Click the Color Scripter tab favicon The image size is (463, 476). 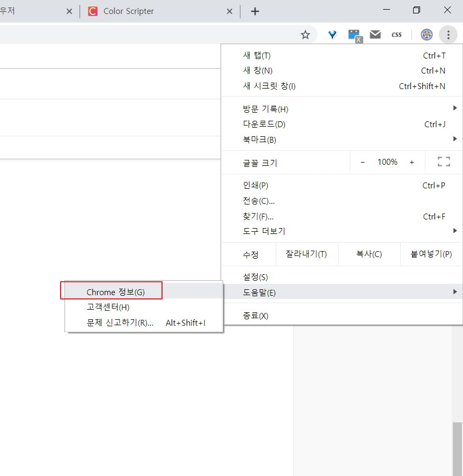(x=92, y=11)
